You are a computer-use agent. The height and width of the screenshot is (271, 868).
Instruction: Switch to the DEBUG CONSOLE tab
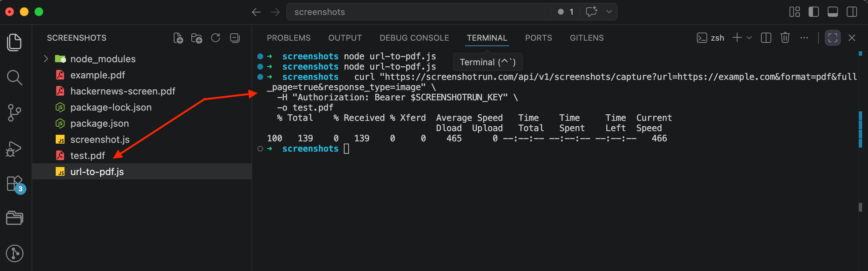pos(414,38)
